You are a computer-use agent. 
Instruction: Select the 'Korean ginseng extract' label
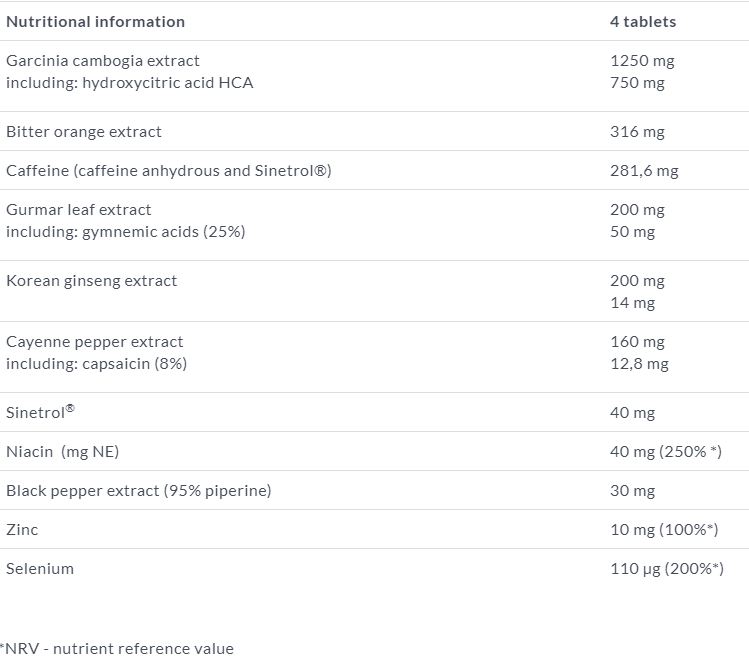(x=92, y=280)
